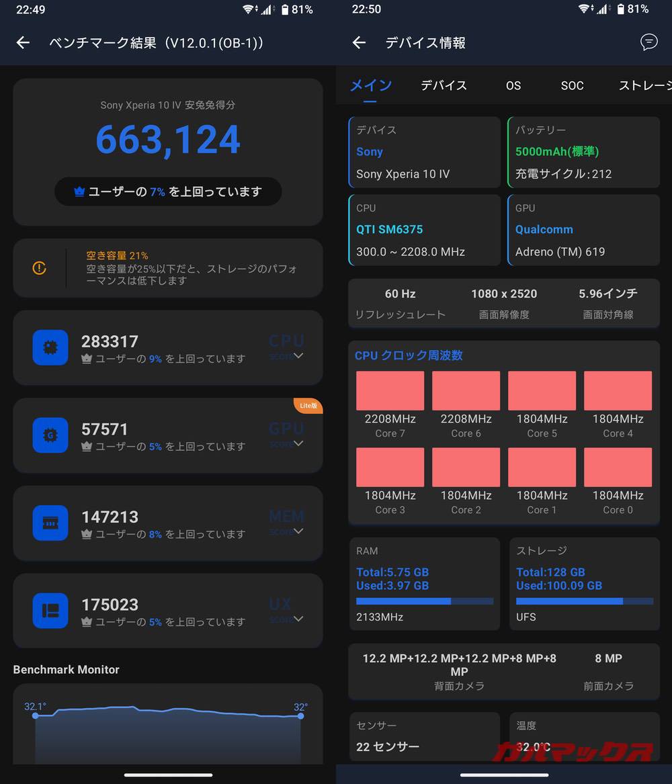The height and width of the screenshot is (784, 672).
Task: Switch to the SOC tab
Action: click(x=572, y=85)
